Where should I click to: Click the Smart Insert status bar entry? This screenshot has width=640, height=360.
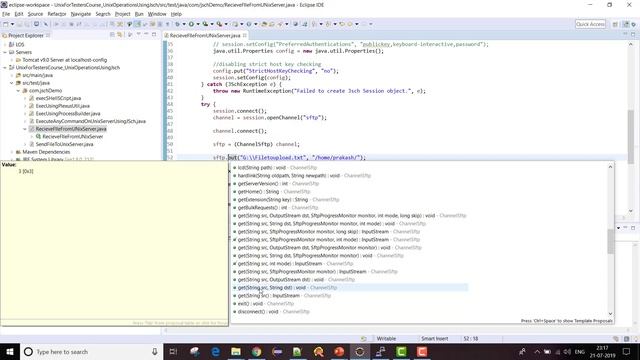tap(434, 339)
